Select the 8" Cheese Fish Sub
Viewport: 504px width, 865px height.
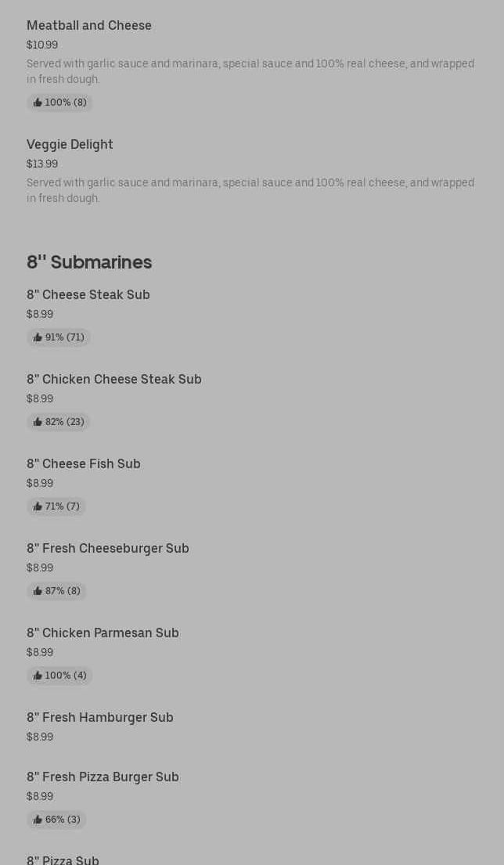point(84,464)
